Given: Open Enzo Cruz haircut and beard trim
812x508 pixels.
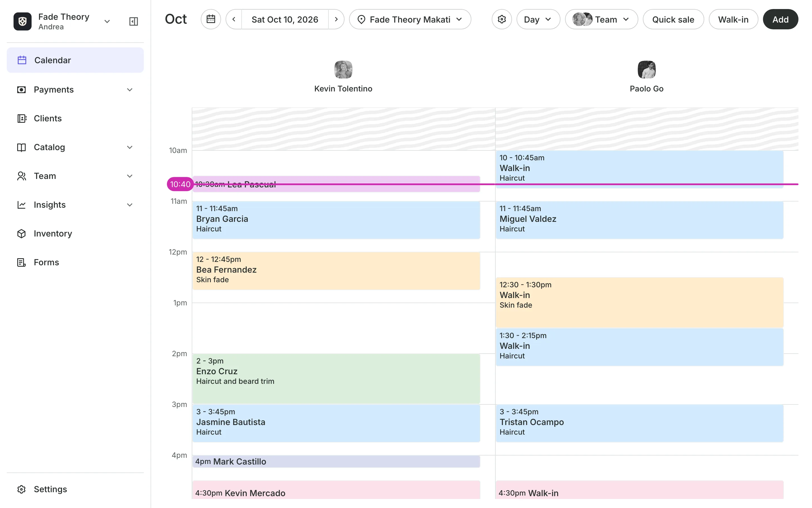Looking at the screenshot, I should tap(336, 379).
